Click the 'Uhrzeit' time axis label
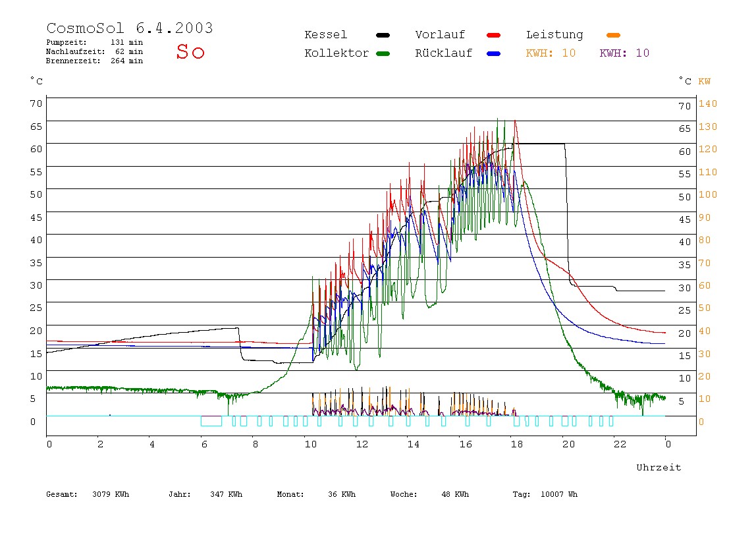 click(659, 467)
